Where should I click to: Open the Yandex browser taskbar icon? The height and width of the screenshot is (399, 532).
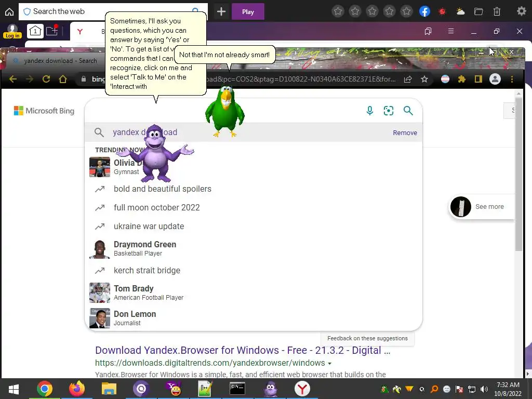coord(302,389)
